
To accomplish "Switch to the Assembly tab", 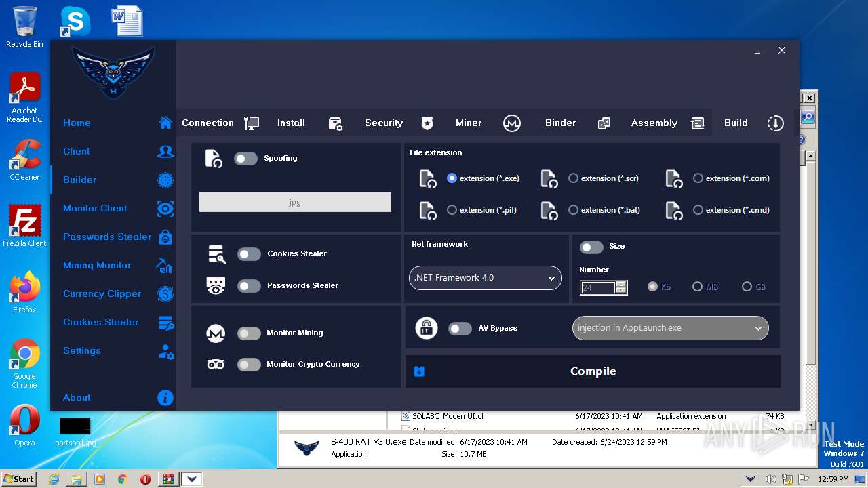I will point(654,123).
